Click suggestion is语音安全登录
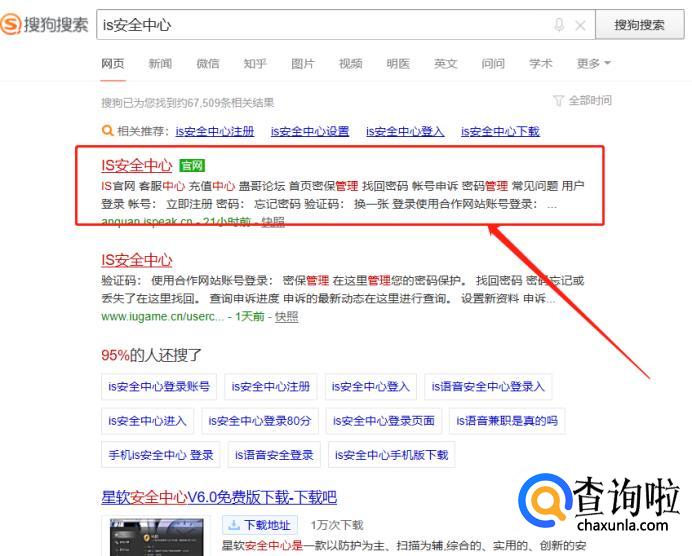This screenshot has width=692, height=556. (274, 455)
